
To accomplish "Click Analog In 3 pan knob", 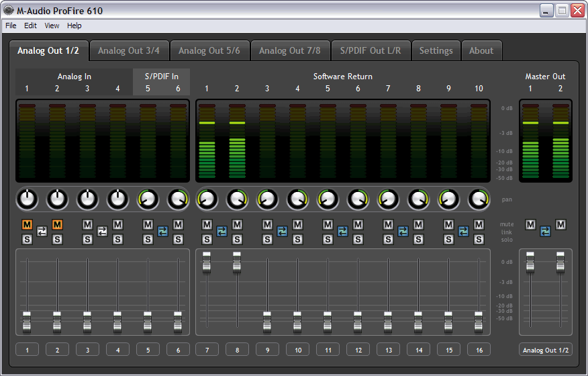I will 87,199.
